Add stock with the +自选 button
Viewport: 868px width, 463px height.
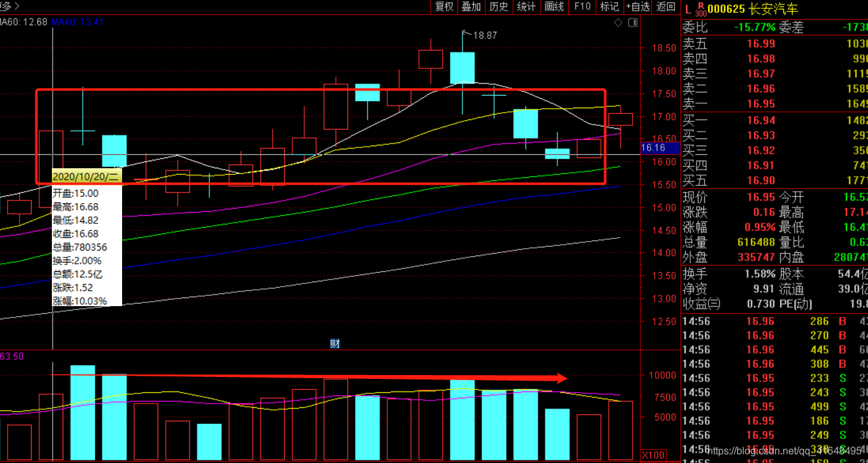pos(638,6)
